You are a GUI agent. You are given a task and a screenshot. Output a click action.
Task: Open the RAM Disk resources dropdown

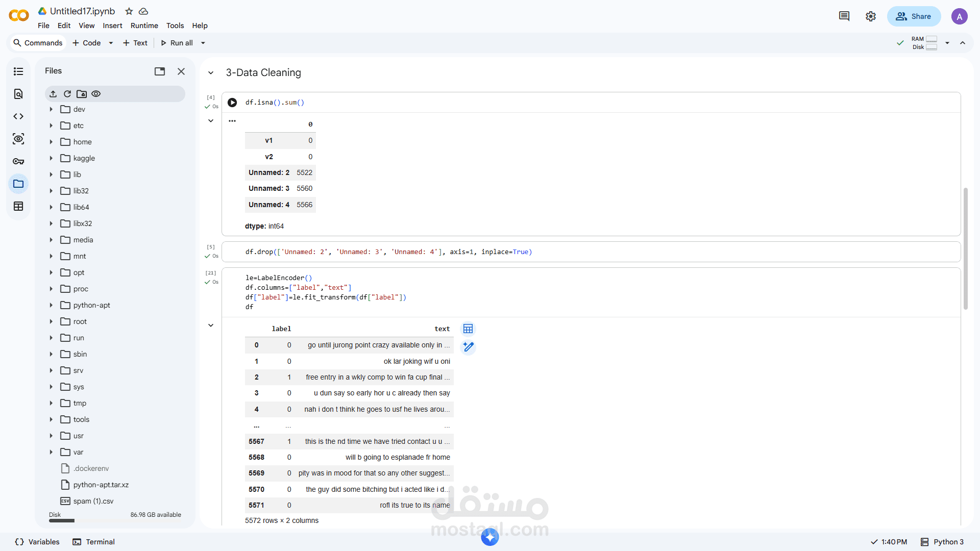coord(947,43)
